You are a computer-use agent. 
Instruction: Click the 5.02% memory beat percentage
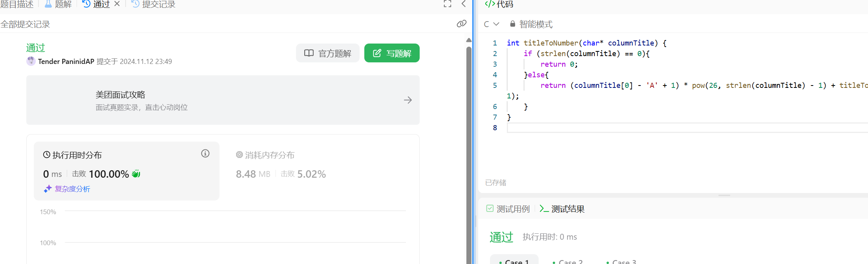tap(312, 174)
